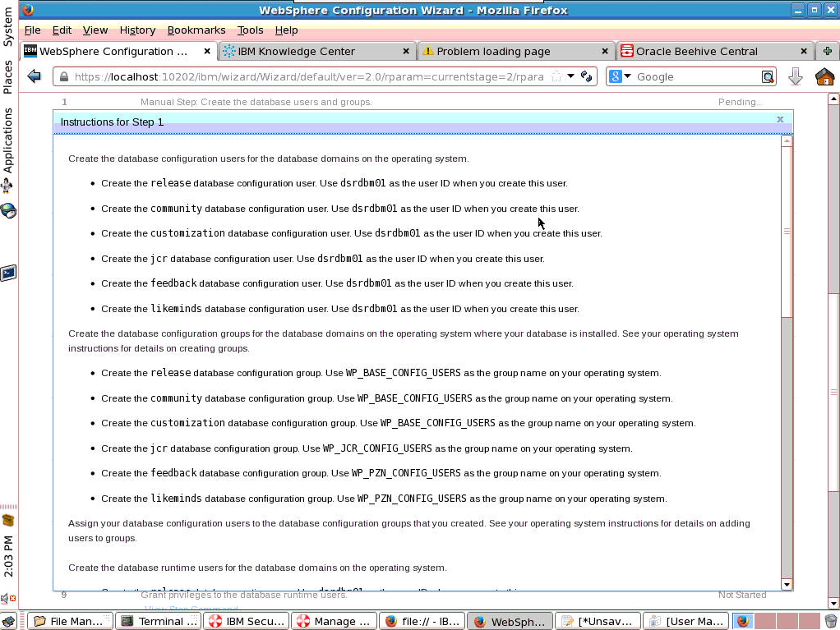
Task: Click the first WP_PZN_CONFIG_USERS text for feedback group
Action: pos(406,473)
